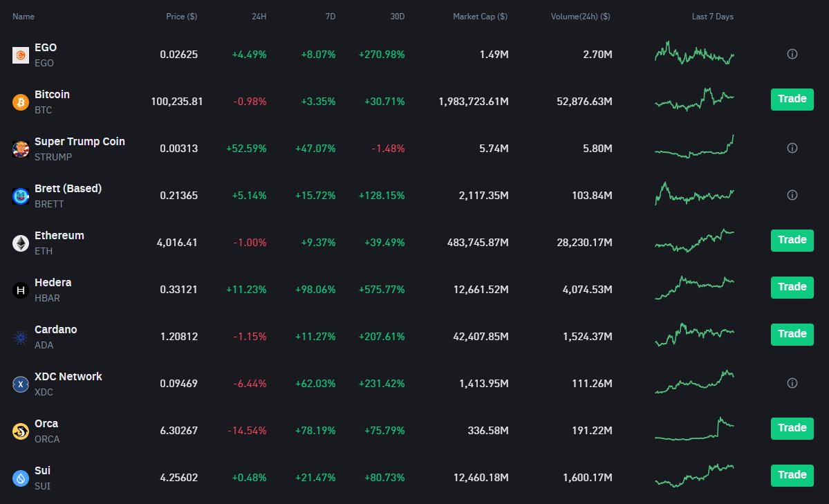The width and height of the screenshot is (829, 504).
Task: Open info icon on Super Trump Coin row
Action: [x=792, y=148]
